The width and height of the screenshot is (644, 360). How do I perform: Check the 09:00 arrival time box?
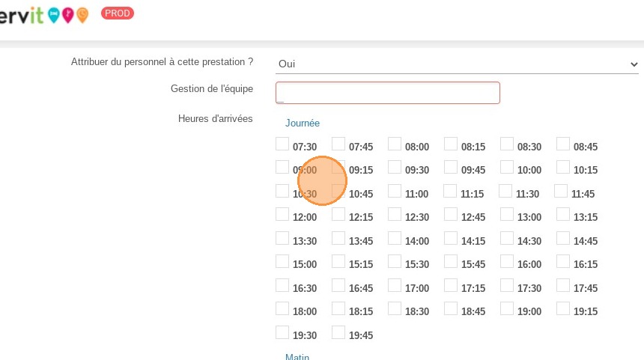[282, 167]
